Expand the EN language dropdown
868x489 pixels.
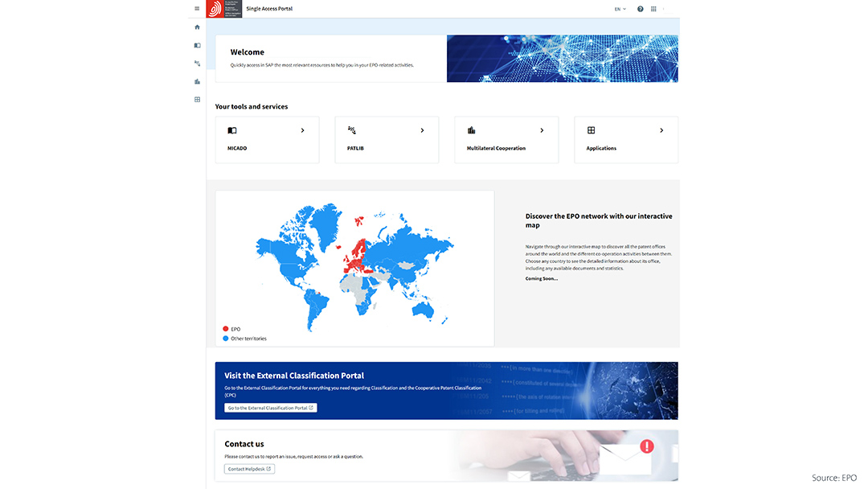click(620, 9)
